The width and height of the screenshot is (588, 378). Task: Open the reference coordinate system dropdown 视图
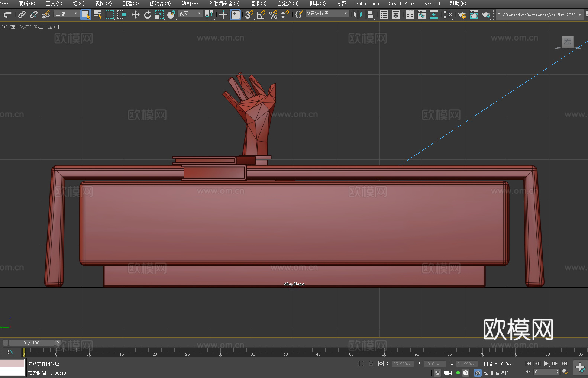[x=190, y=13]
